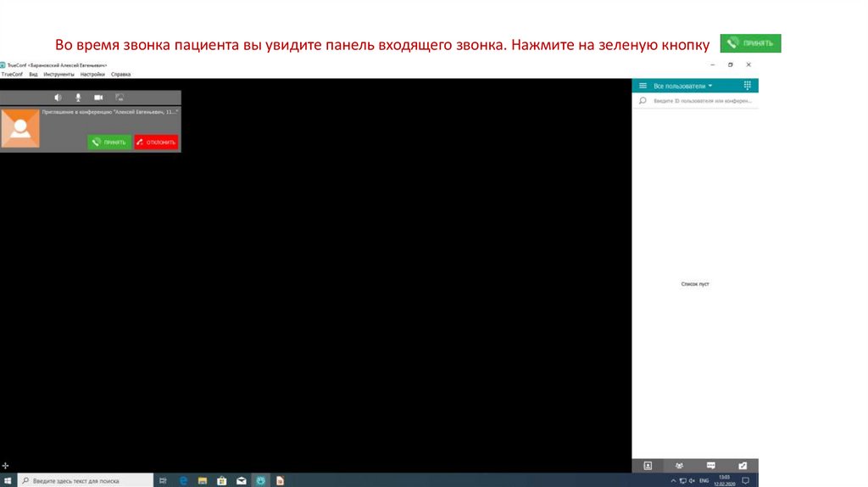The width and height of the screenshot is (868, 487).
Task: Click the move crosshair icon in video area
Action: [x=6, y=466]
